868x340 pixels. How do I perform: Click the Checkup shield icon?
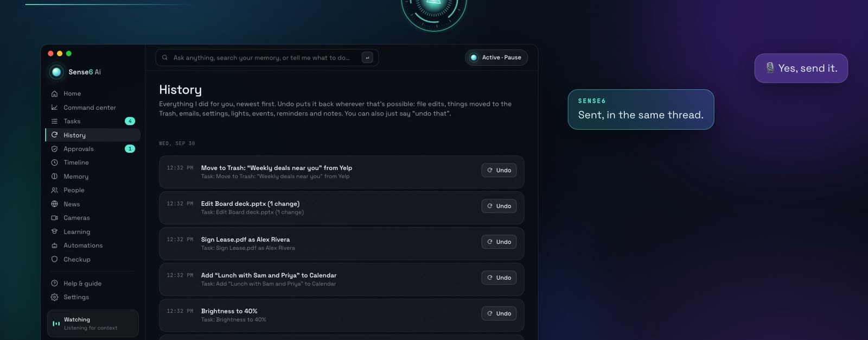[x=54, y=259]
